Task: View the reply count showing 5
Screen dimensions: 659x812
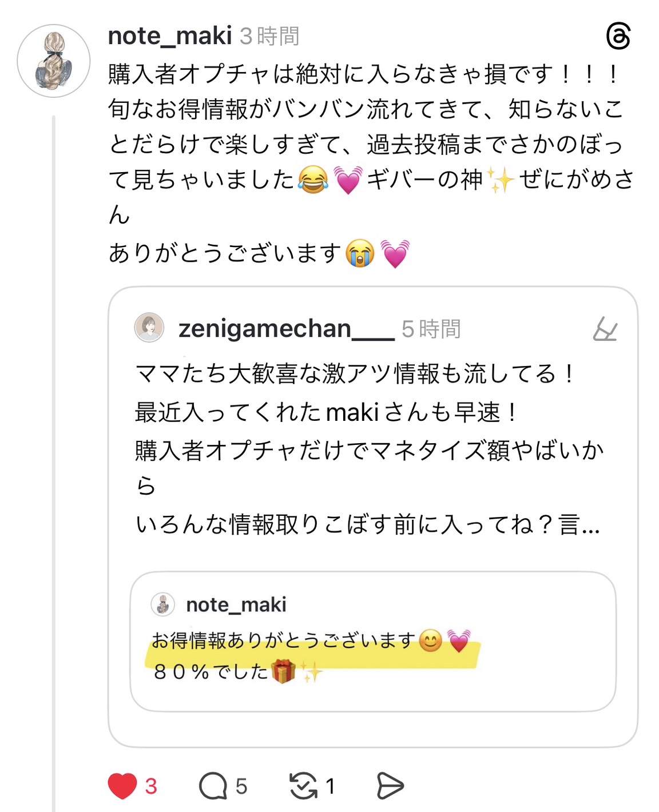Action: [241, 786]
